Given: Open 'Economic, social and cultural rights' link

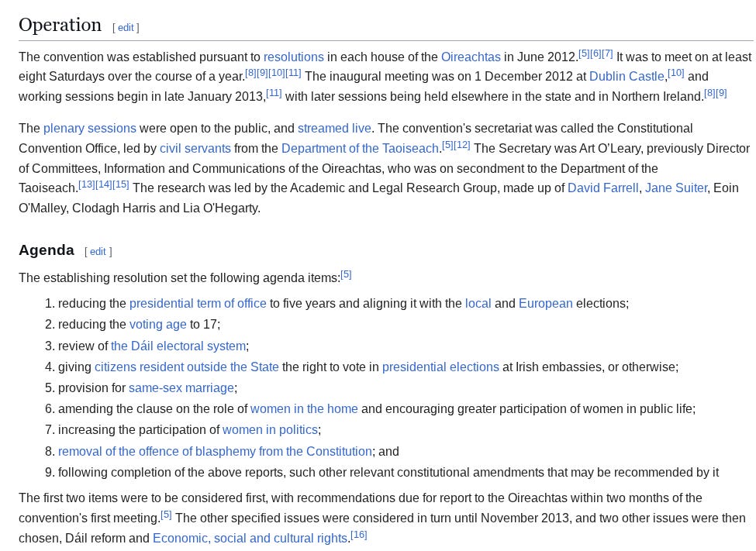Looking at the screenshot, I should coord(250,539).
